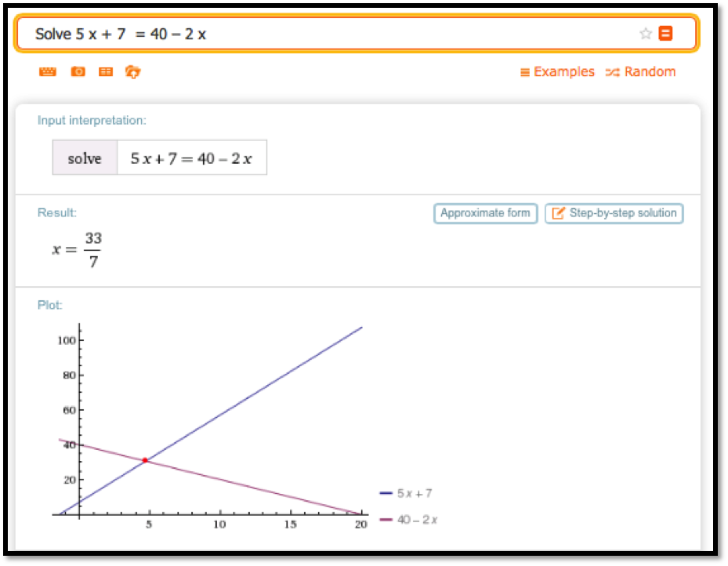Switch result to Approximate form
The image size is (728, 566).
point(485,213)
